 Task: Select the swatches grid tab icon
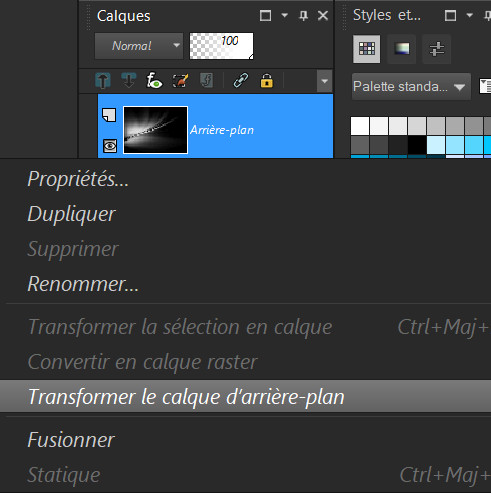pyautogui.click(x=367, y=49)
